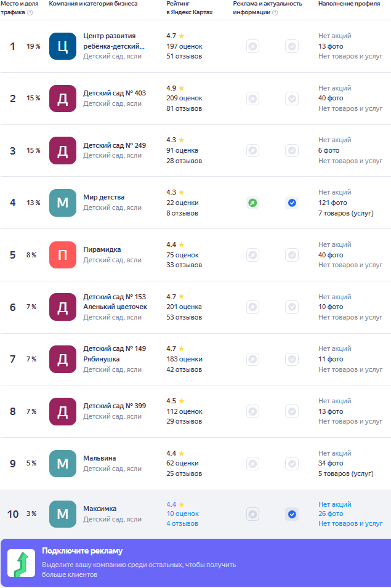This screenshot has width=391, height=588.
Task: Click the 'Подключите рекламу' banner heading
Action: tap(82, 551)
